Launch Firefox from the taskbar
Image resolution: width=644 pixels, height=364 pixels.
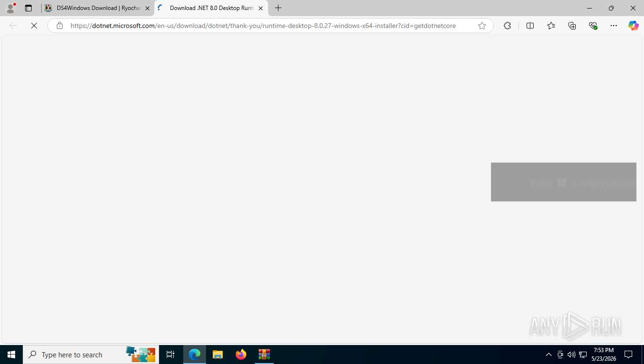(241, 355)
